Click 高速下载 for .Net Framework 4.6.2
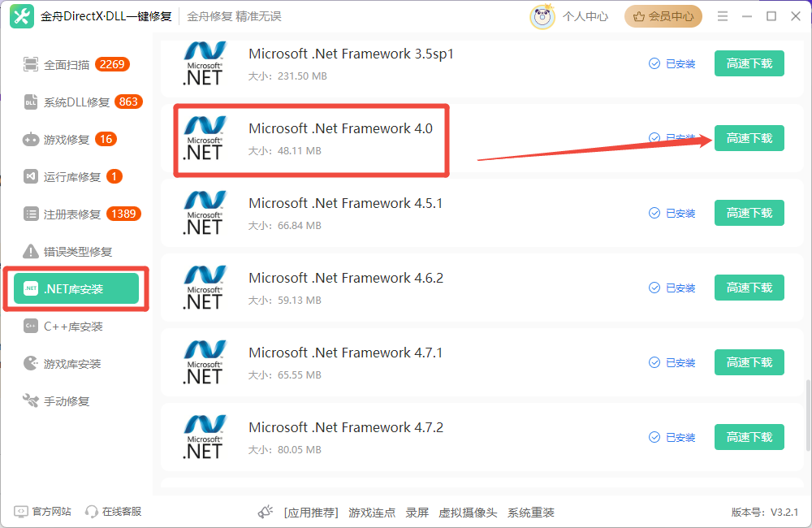The width and height of the screenshot is (812, 528). coord(749,288)
